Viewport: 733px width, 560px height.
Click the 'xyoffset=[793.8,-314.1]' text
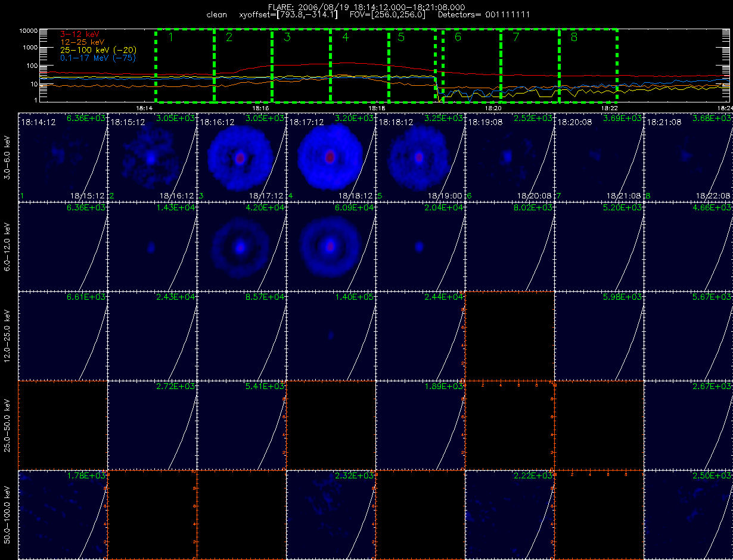point(288,14)
